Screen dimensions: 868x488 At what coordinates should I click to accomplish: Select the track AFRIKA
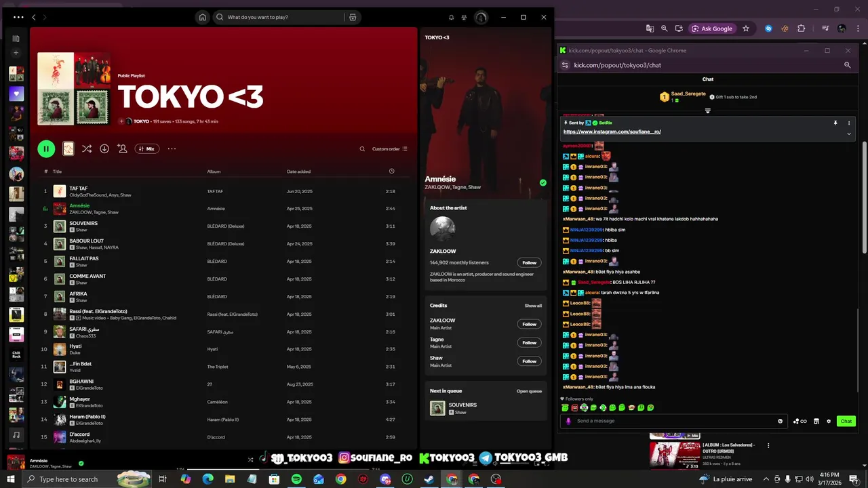(x=78, y=293)
